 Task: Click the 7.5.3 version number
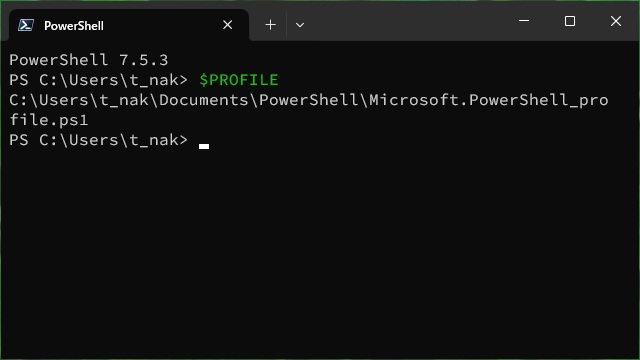[144, 60]
